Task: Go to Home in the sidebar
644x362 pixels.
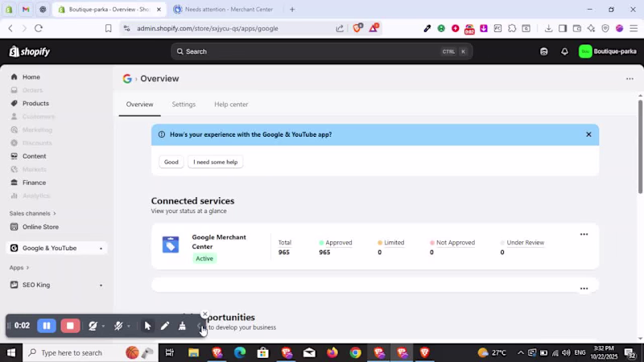Action: coord(31,77)
